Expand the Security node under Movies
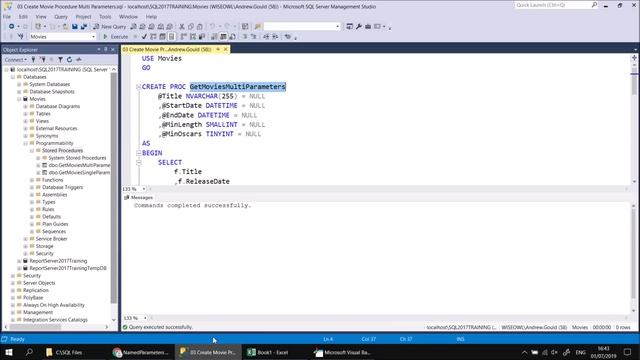This screenshot has width=640, height=360. (x=26, y=253)
